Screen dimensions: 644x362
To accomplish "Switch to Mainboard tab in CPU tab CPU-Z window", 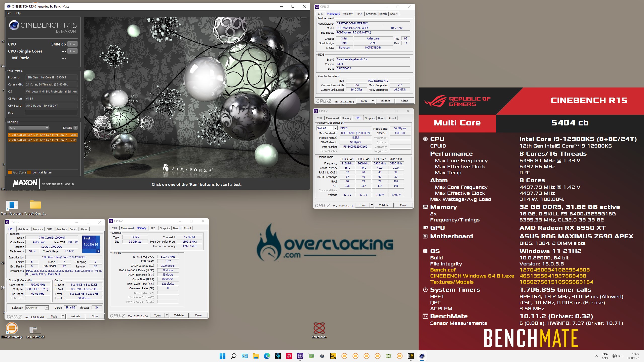I will [24, 229].
